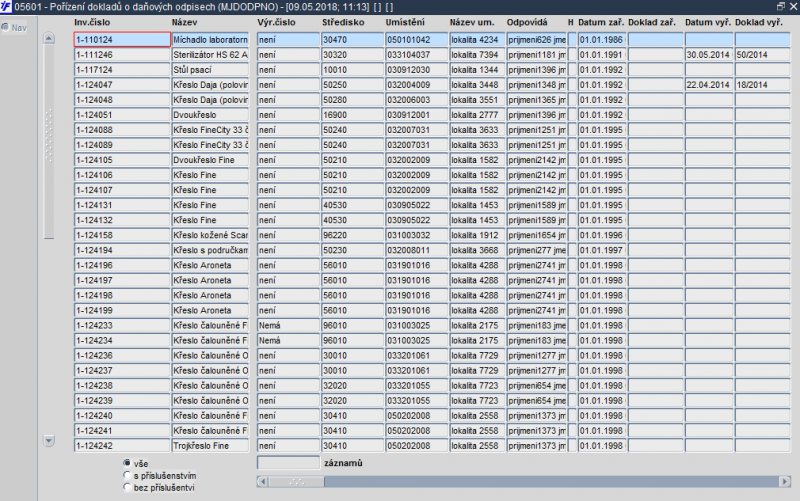
Task: Click 'Nemá' in row 1-124234
Action: [288, 340]
